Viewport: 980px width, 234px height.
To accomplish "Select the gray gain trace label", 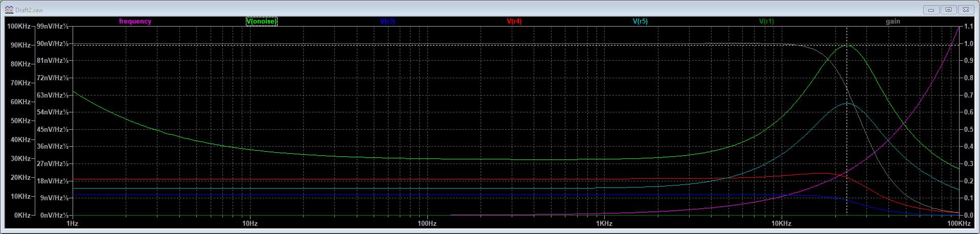I will pyautogui.click(x=893, y=21).
